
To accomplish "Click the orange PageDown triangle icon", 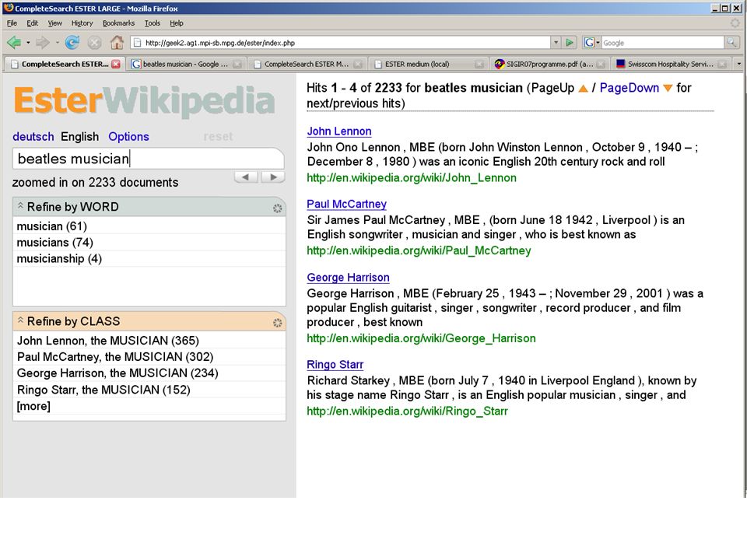I will [668, 89].
